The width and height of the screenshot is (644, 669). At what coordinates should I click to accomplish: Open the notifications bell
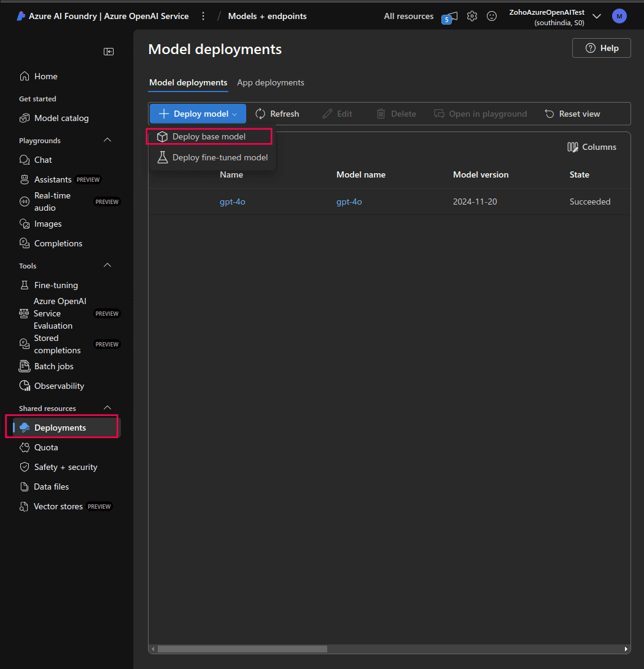point(450,16)
